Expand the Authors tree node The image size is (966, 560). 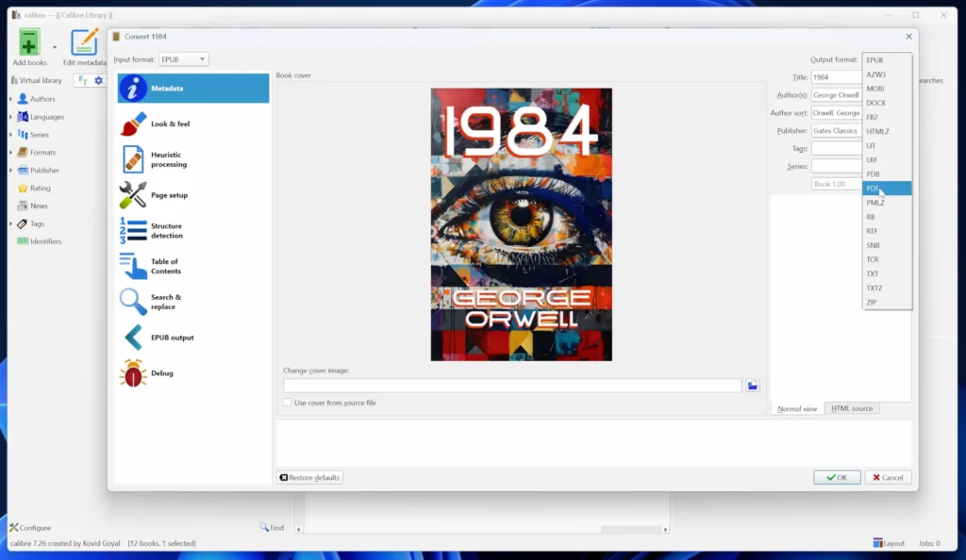tap(10, 98)
